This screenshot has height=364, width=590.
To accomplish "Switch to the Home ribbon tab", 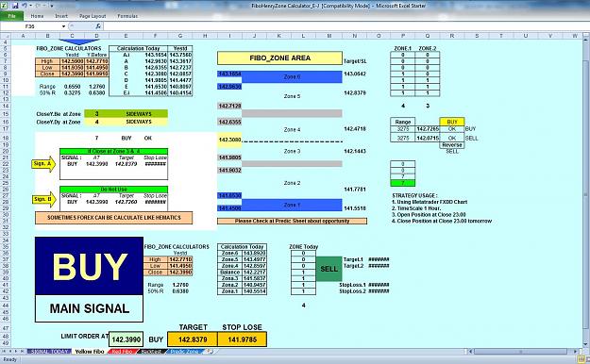I will pos(37,16).
